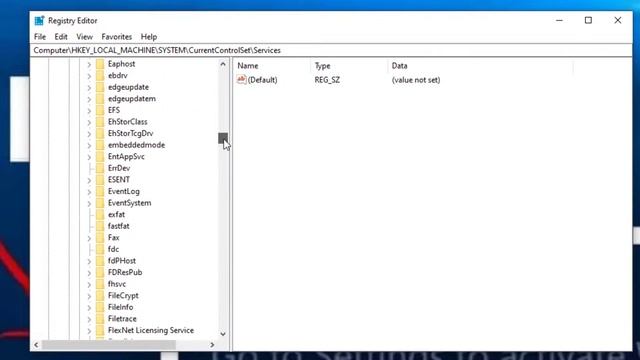
Task: Click the EventSystem folder icon
Action: click(x=100, y=203)
